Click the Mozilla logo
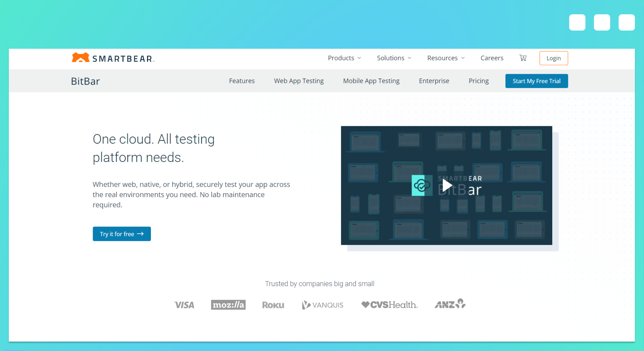The image size is (644, 351). click(228, 305)
